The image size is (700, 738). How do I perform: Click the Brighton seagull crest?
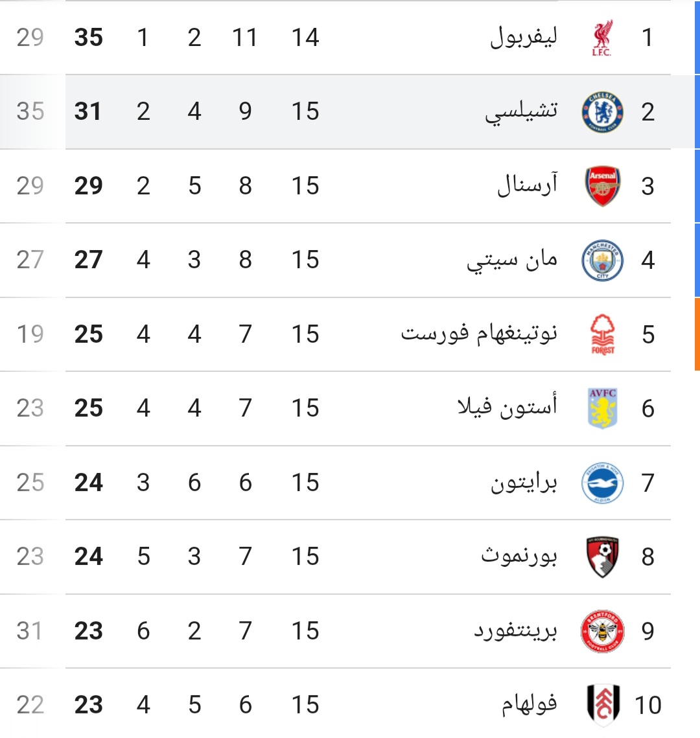pyautogui.click(x=603, y=483)
